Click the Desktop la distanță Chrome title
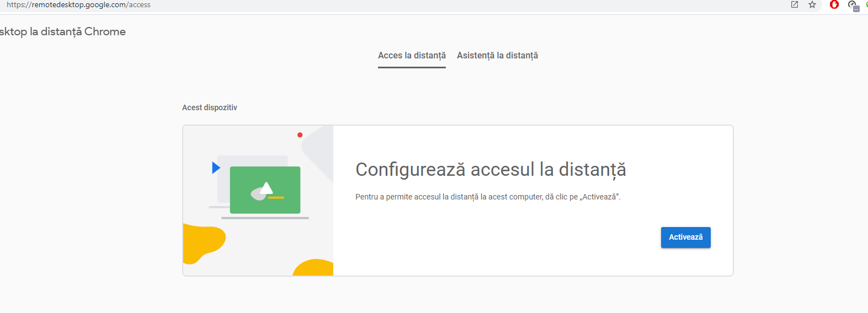 pos(62,32)
